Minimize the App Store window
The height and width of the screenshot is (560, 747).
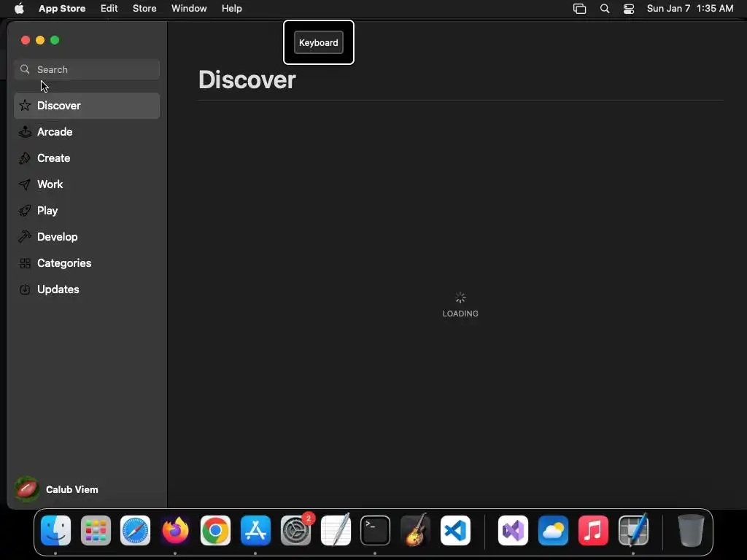click(x=41, y=41)
